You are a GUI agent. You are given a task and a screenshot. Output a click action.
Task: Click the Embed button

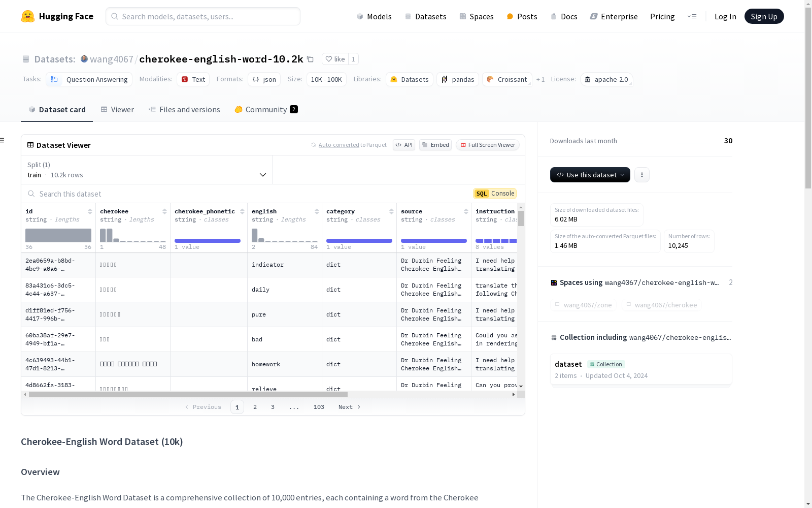(435, 145)
